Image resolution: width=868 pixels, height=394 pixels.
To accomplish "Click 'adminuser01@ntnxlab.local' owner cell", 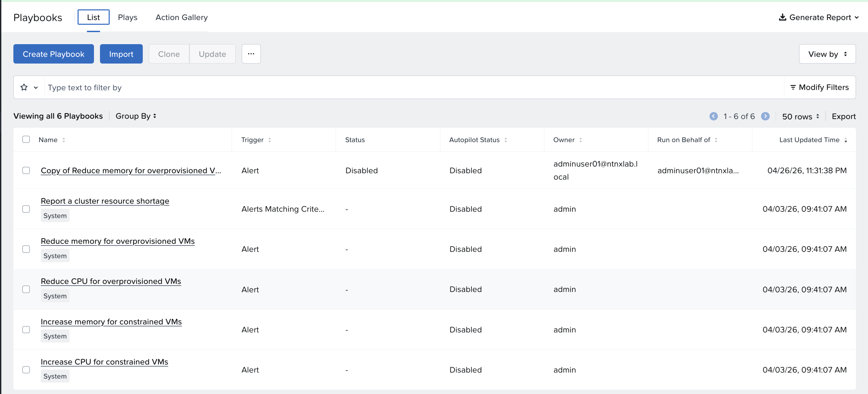I will pos(595,170).
